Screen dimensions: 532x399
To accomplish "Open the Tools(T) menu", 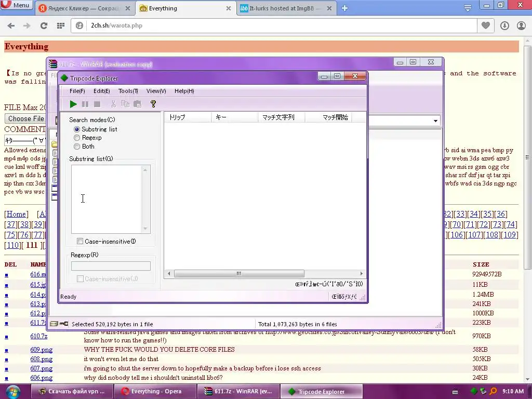I will point(128,91).
